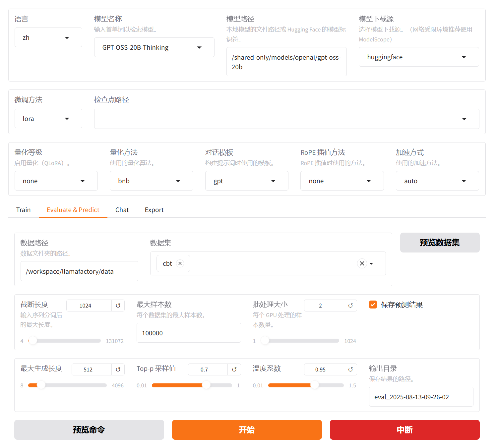The width and height of the screenshot is (498, 448).
Task: Reset the 最大生成长度 value to default
Action: 118,369
